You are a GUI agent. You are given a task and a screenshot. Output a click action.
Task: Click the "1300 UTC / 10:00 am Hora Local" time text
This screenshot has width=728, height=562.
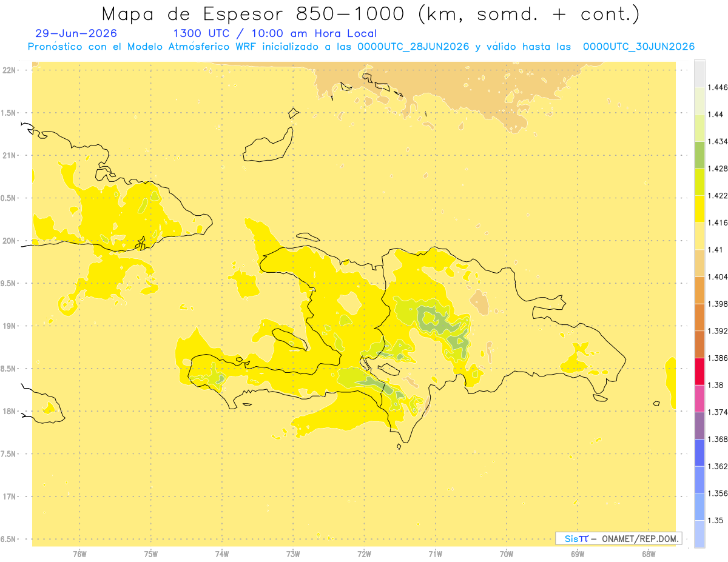click(275, 34)
